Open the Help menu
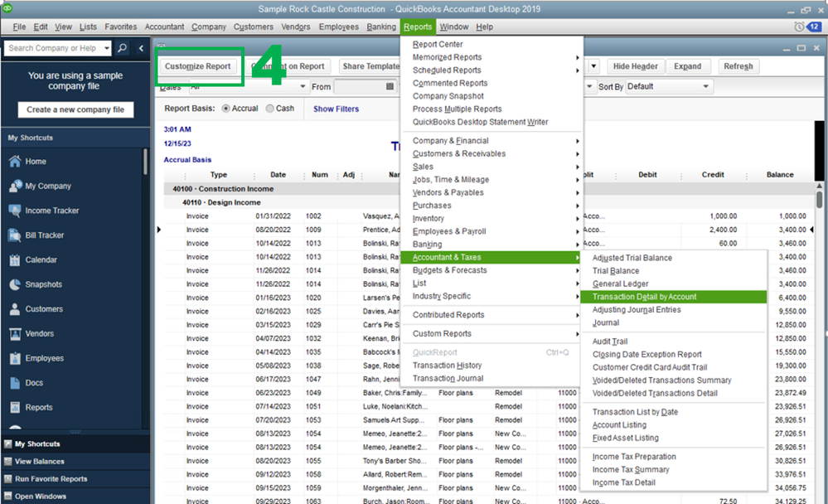This screenshot has height=504, width=828. click(x=484, y=27)
